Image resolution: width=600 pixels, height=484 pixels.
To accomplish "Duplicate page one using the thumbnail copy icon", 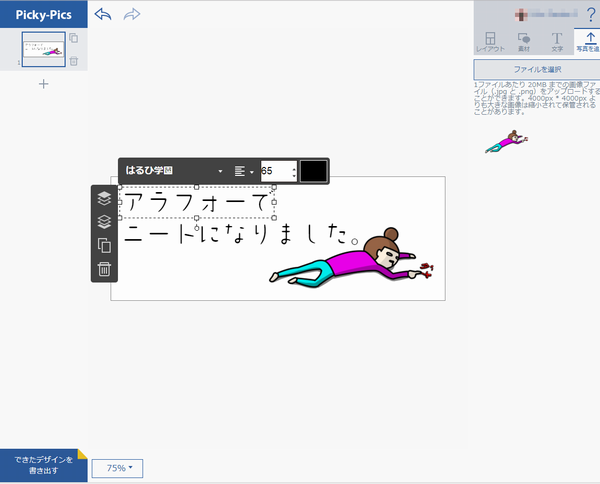I will [x=74, y=38].
